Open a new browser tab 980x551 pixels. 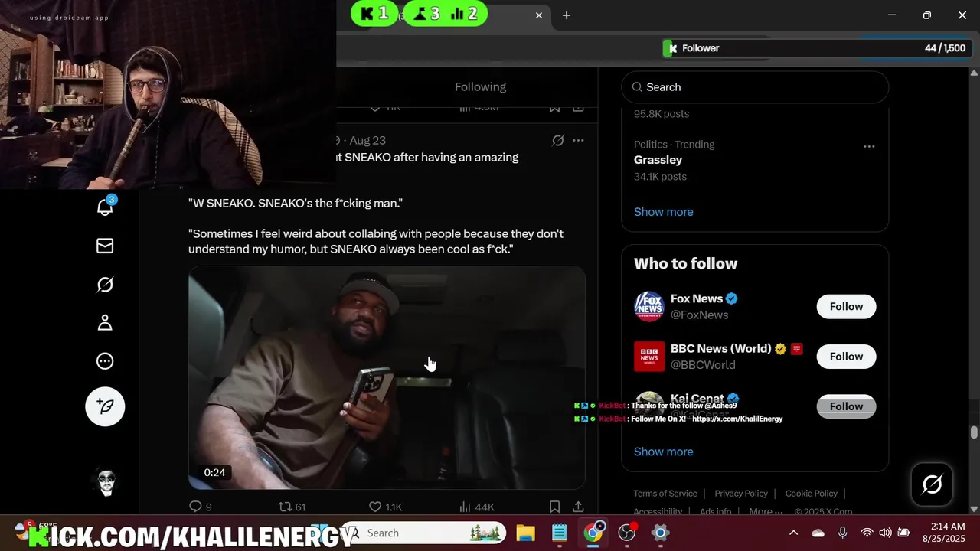click(x=567, y=15)
